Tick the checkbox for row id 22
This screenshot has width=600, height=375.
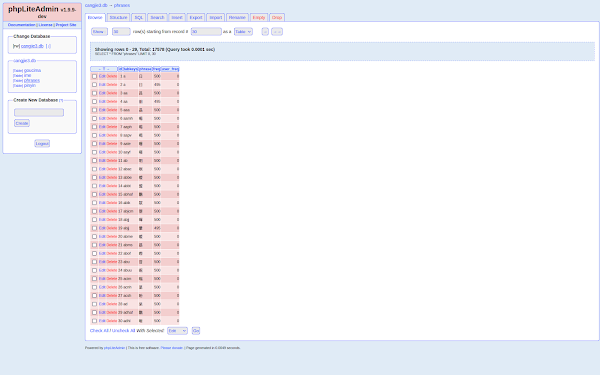coord(95,253)
